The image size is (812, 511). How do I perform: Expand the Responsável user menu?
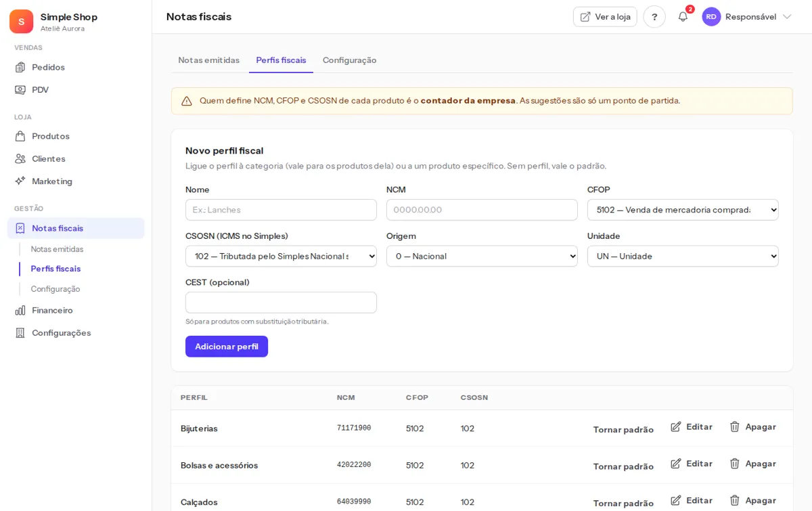tap(747, 17)
